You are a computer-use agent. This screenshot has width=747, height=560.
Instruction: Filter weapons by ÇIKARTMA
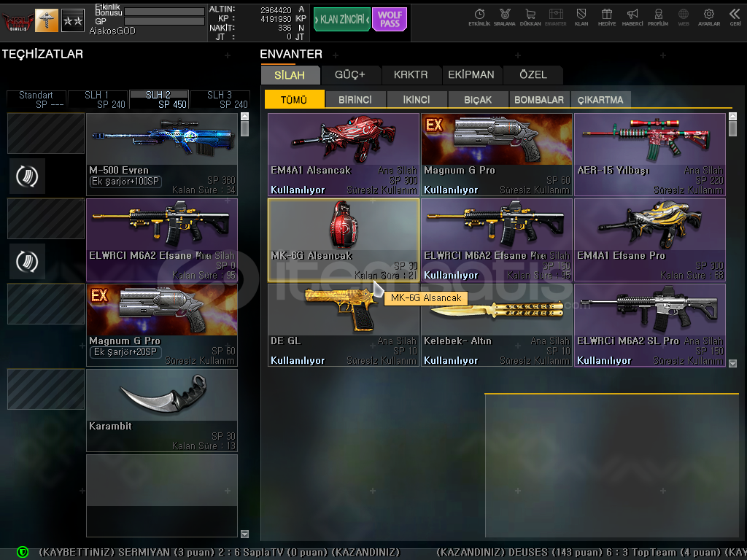pos(600,99)
